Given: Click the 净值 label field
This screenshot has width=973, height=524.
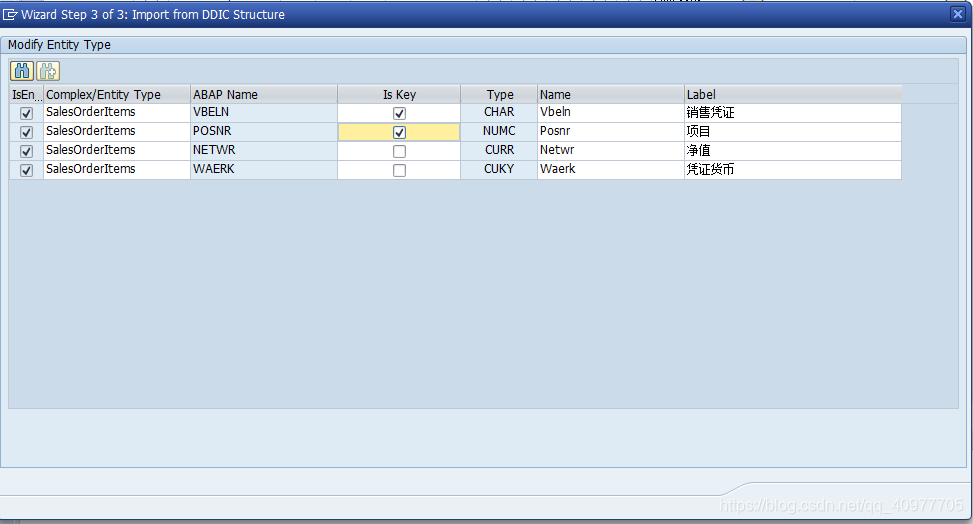Looking at the screenshot, I should click(792, 150).
